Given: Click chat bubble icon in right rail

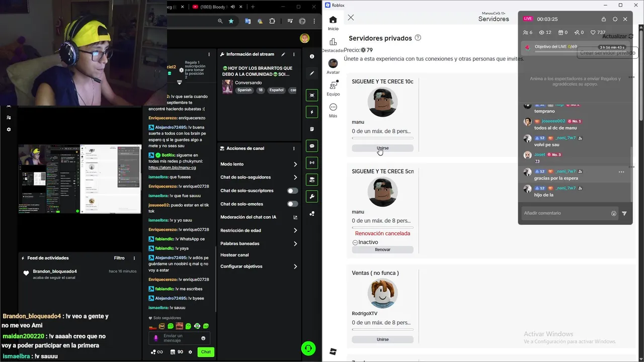Looking at the screenshot, I should [x=312, y=146].
